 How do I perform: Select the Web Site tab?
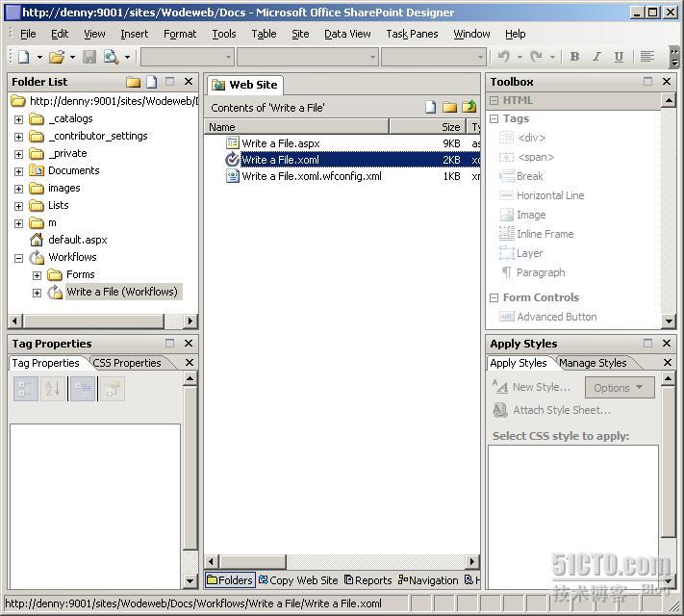coord(244,85)
